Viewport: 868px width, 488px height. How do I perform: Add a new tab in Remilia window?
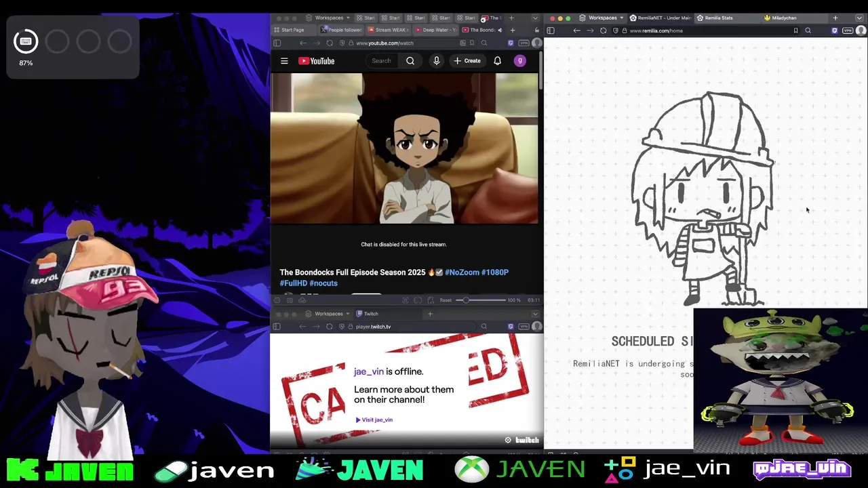(835, 18)
